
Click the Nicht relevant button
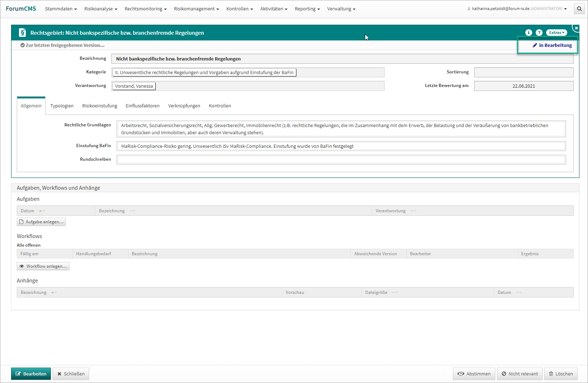coord(520,374)
